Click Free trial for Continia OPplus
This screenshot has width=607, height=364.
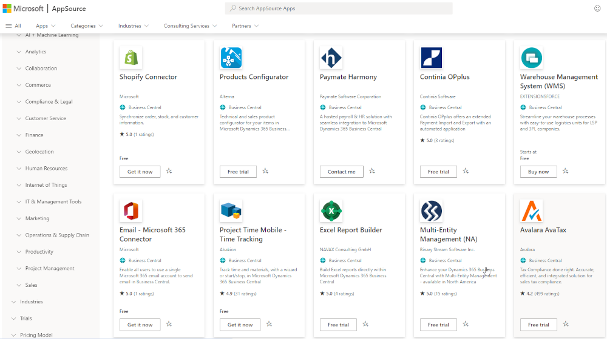click(x=438, y=172)
